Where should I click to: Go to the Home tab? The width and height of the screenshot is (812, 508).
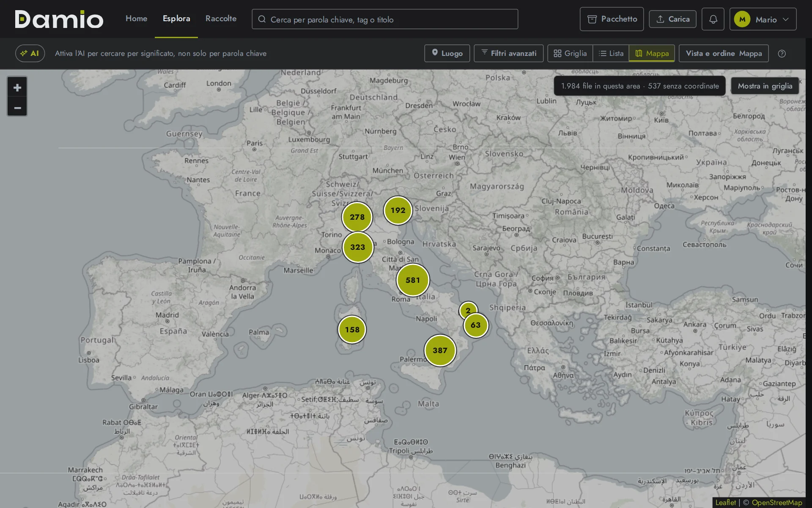(136, 19)
